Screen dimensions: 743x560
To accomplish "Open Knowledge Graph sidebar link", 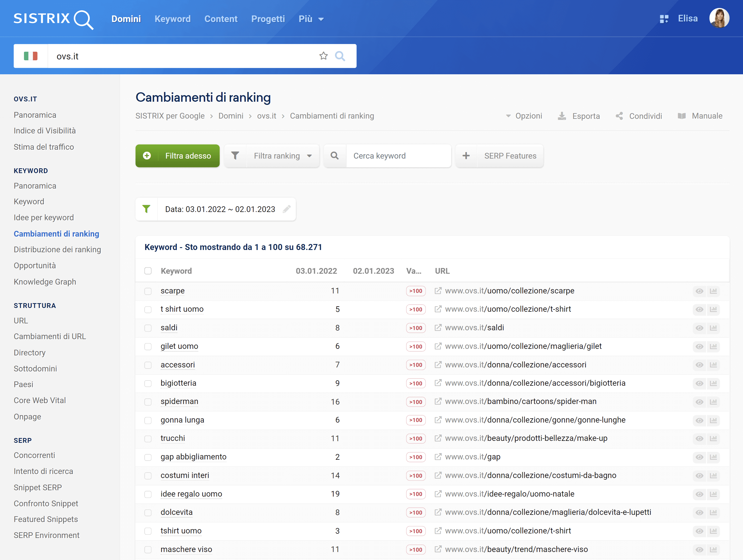I will 45,282.
